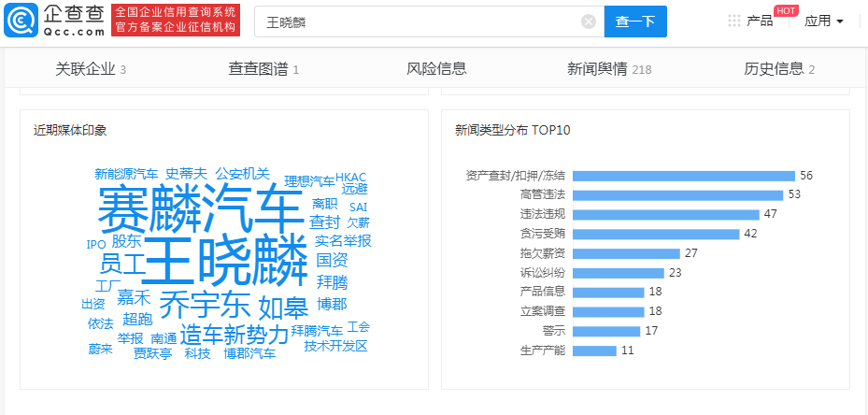Click word cloud term 史蒂夫
868x415 pixels.
(x=187, y=173)
